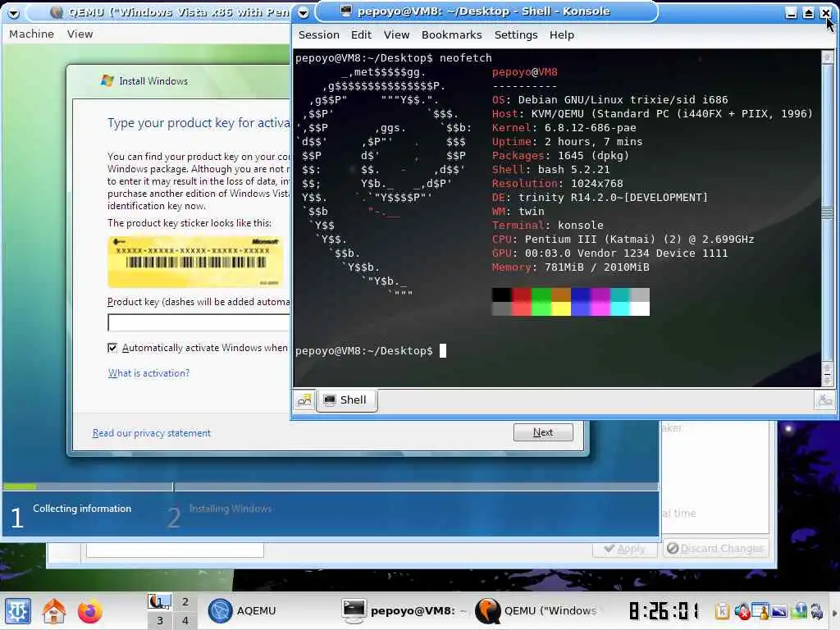Open Konsole Session menu
The width and height of the screenshot is (840, 630).
point(319,34)
